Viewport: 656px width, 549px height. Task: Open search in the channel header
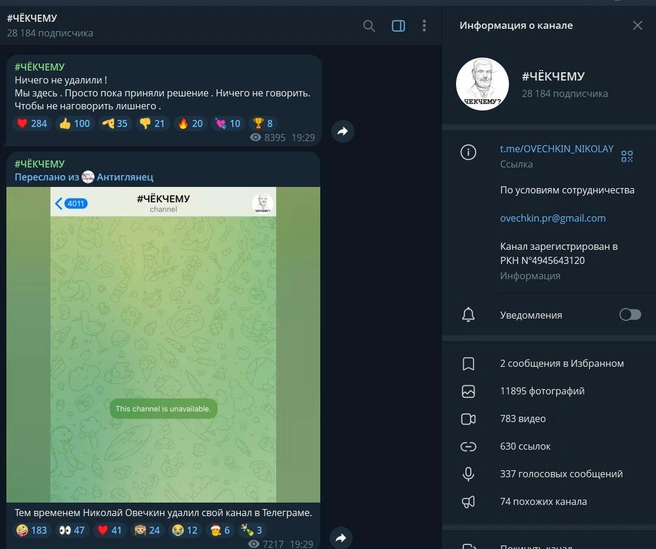369,26
